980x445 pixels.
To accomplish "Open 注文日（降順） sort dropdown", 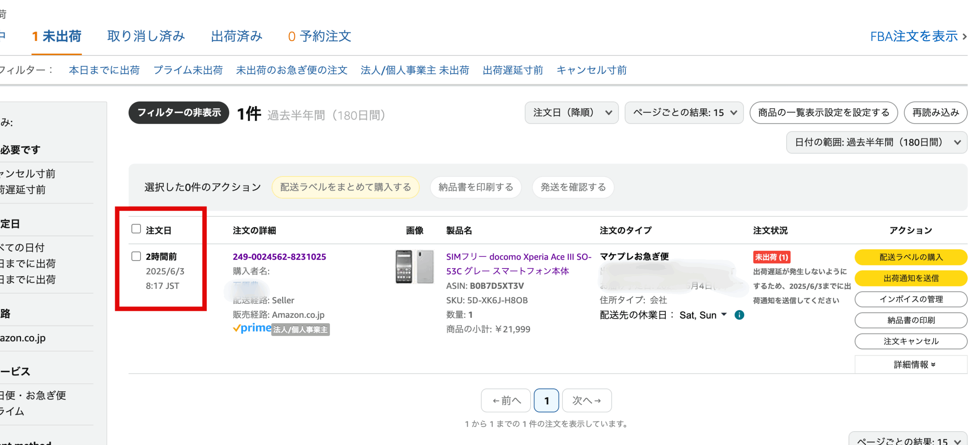I will (x=571, y=113).
